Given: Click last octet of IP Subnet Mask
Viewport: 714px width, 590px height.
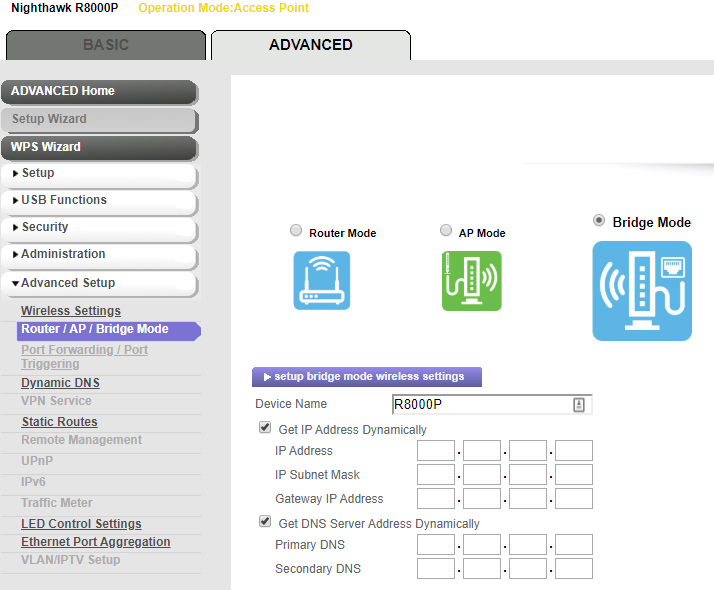Looking at the screenshot, I should coord(574,475).
